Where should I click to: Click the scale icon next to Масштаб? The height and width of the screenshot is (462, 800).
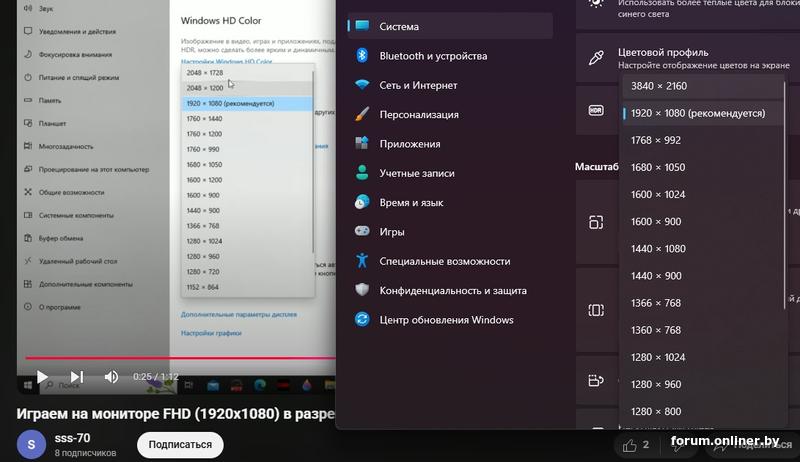click(596, 222)
